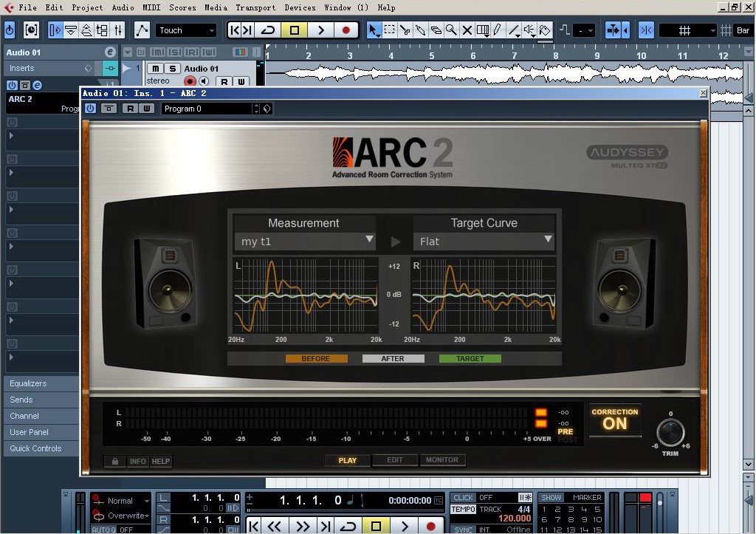
Task: Open channel settings 'e' for Audio 01
Action: pyautogui.click(x=111, y=52)
